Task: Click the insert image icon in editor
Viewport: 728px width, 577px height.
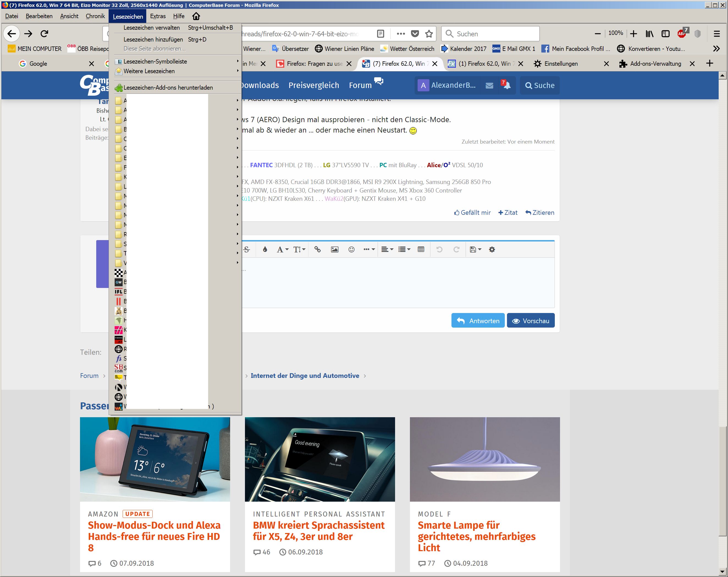Action: pyautogui.click(x=334, y=249)
